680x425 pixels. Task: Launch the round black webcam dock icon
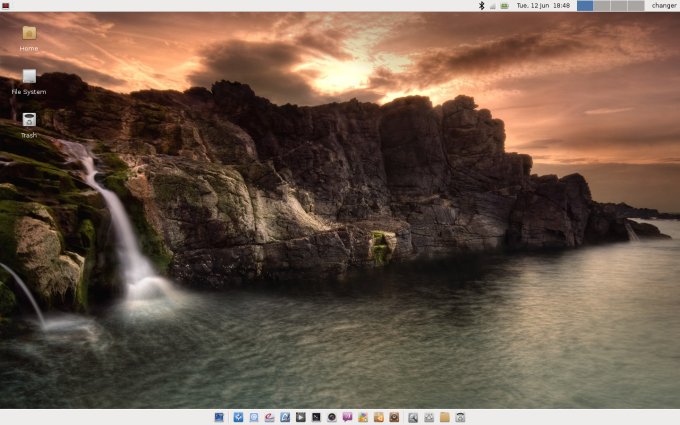pos(332,417)
